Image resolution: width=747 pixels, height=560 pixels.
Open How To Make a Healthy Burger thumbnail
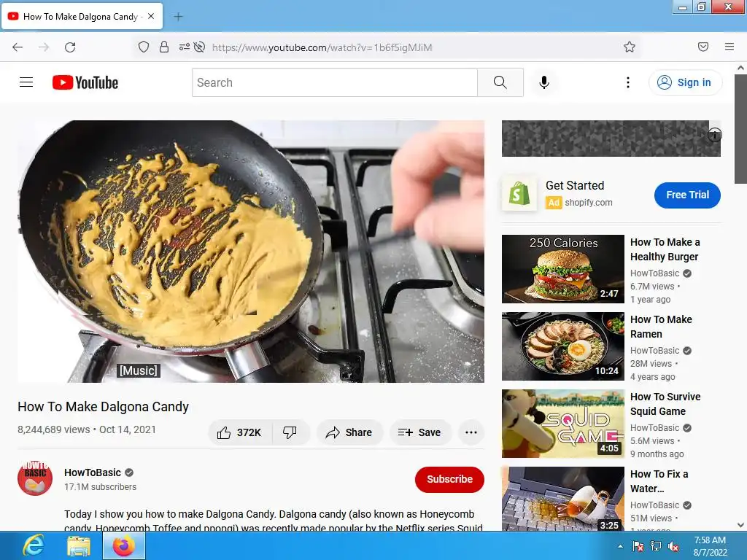point(562,268)
